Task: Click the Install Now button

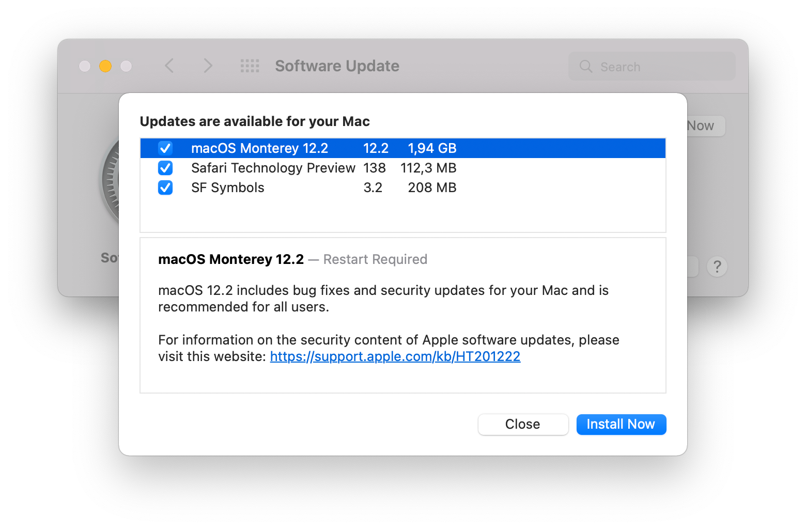Action: [621, 424]
